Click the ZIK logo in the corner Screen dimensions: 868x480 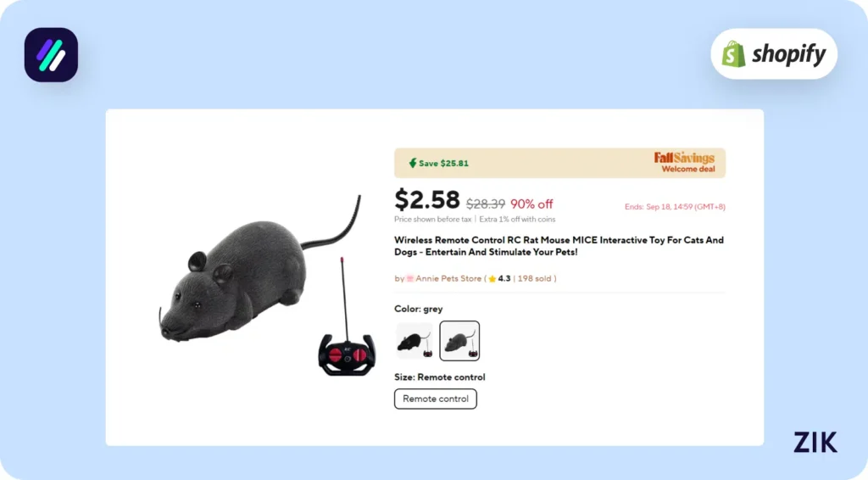[815, 443]
